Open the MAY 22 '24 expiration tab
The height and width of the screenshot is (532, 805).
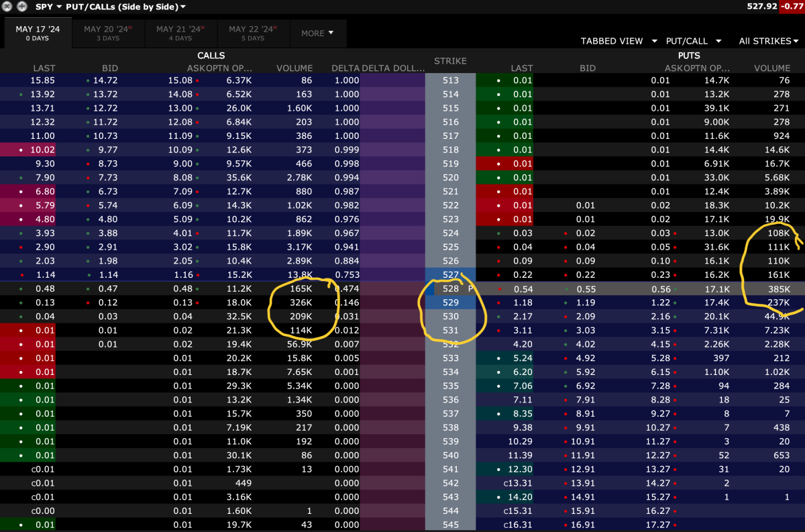coord(253,33)
